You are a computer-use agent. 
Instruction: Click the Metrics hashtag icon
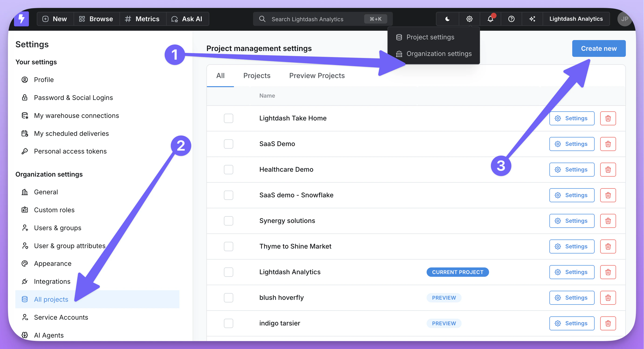[x=128, y=19]
